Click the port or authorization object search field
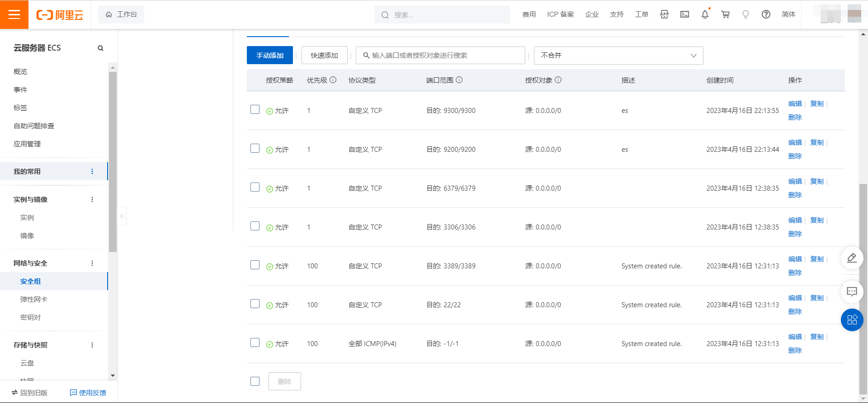The image size is (868, 403). coord(440,56)
